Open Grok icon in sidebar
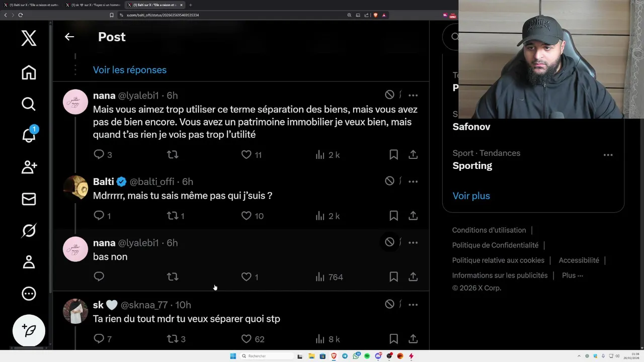The width and height of the screenshot is (644, 362). click(x=29, y=231)
